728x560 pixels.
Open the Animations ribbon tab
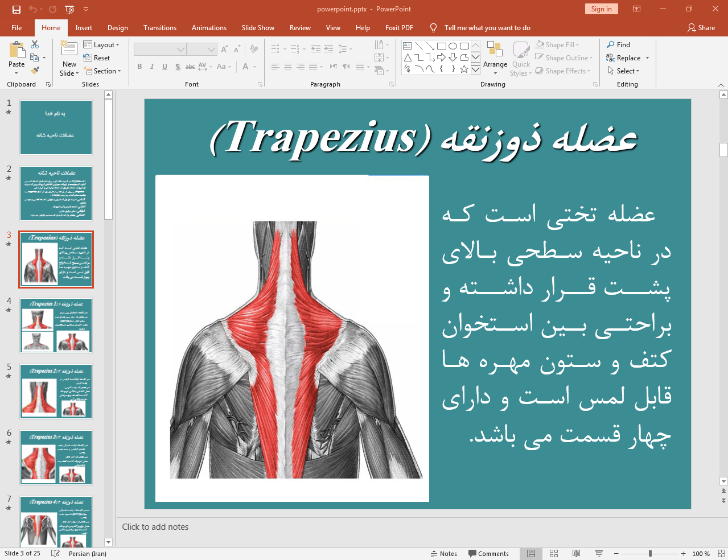pyautogui.click(x=209, y=28)
